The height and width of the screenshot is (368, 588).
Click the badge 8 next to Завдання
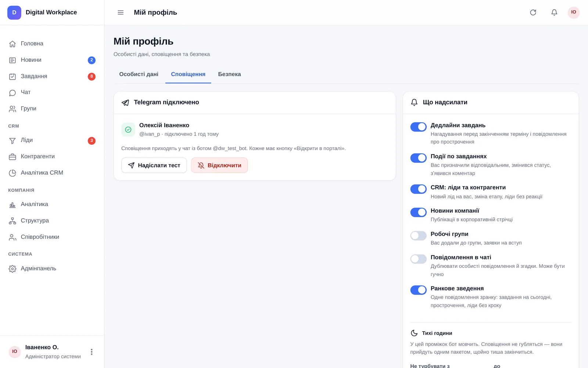(92, 77)
